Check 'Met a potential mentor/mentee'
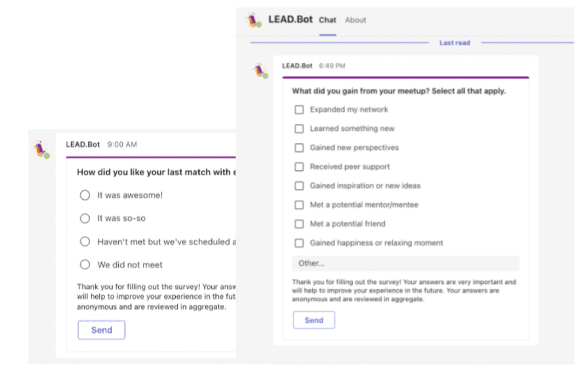The width and height of the screenshot is (588, 372). (x=299, y=205)
